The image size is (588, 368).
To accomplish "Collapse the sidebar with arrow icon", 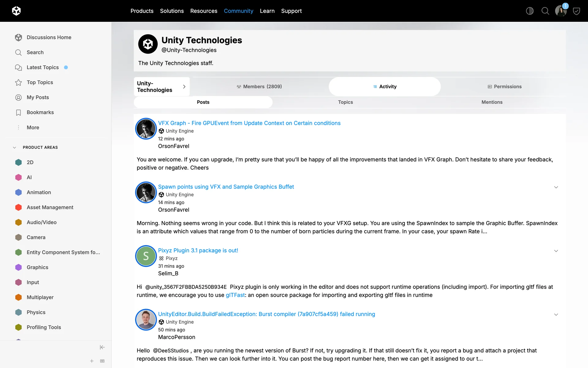I will 102,347.
